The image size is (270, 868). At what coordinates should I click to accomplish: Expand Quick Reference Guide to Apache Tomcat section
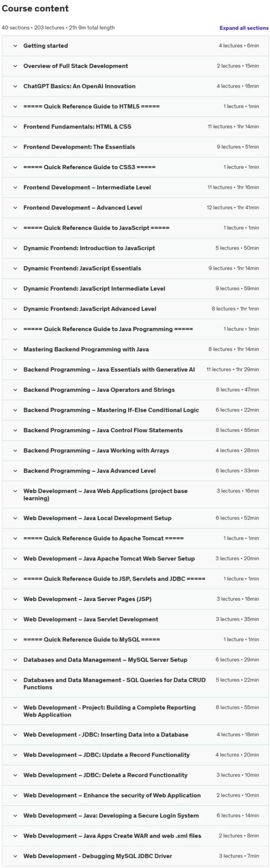point(135,538)
